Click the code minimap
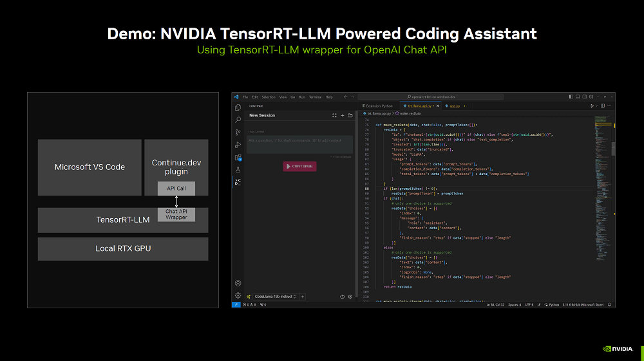This screenshot has width=644, height=361. (603, 189)
